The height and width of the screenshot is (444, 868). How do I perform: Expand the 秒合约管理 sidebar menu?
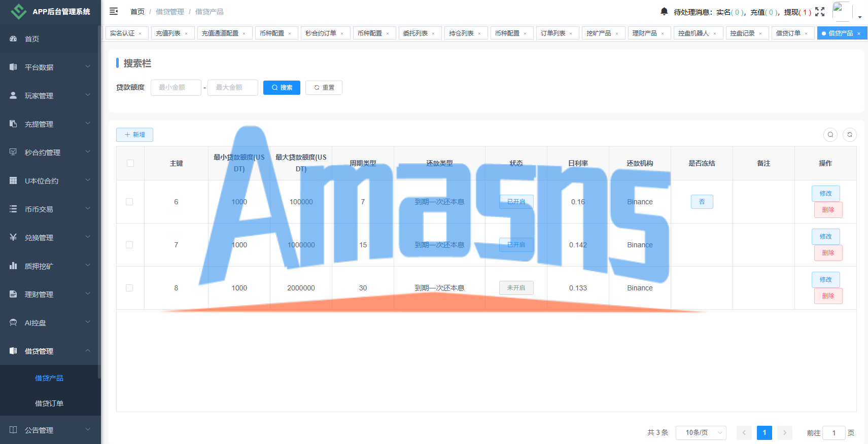click(50, 152)
